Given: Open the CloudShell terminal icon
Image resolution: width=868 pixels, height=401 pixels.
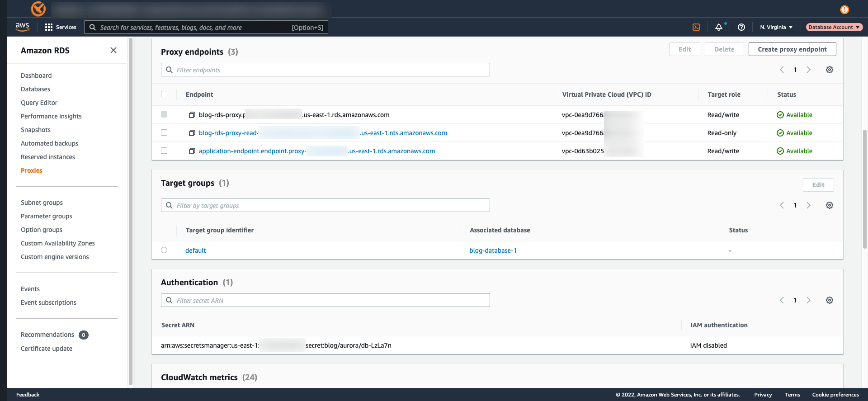Looking at the screenshot, I should pos(696,27).
